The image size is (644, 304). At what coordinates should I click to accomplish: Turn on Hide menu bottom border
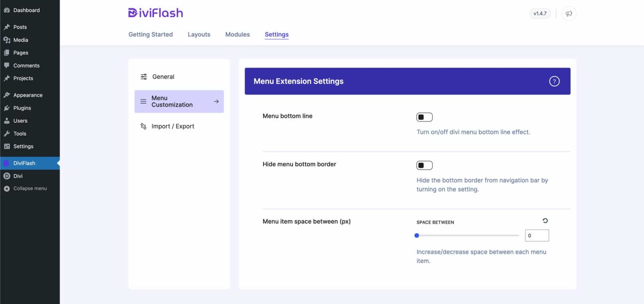[x=424, y=165]
